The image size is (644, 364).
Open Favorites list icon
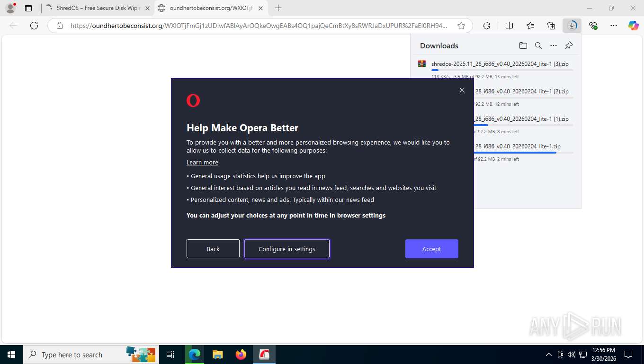coord(530,26)
